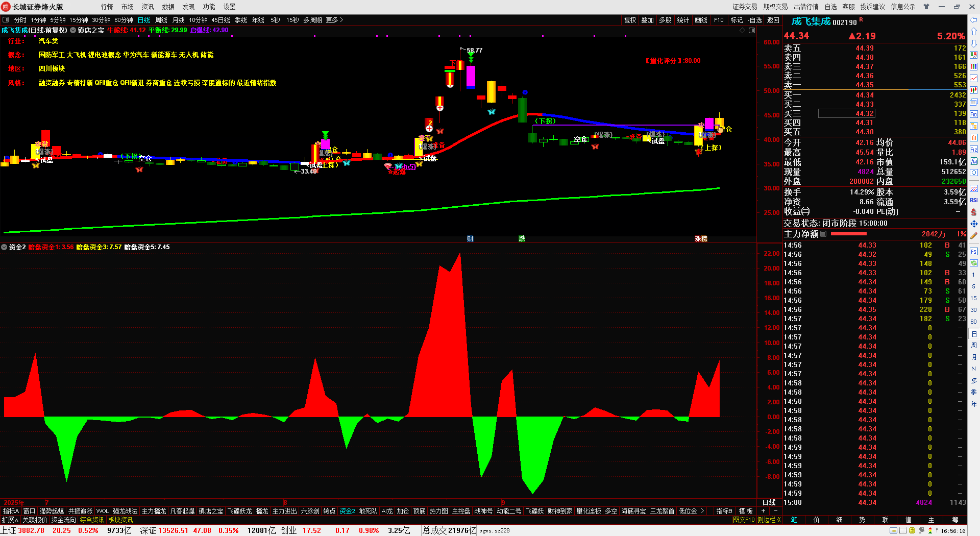This screenshot has height=536, width=980.
Task: Click the 画线 drawing button
Action: point(701,20)
